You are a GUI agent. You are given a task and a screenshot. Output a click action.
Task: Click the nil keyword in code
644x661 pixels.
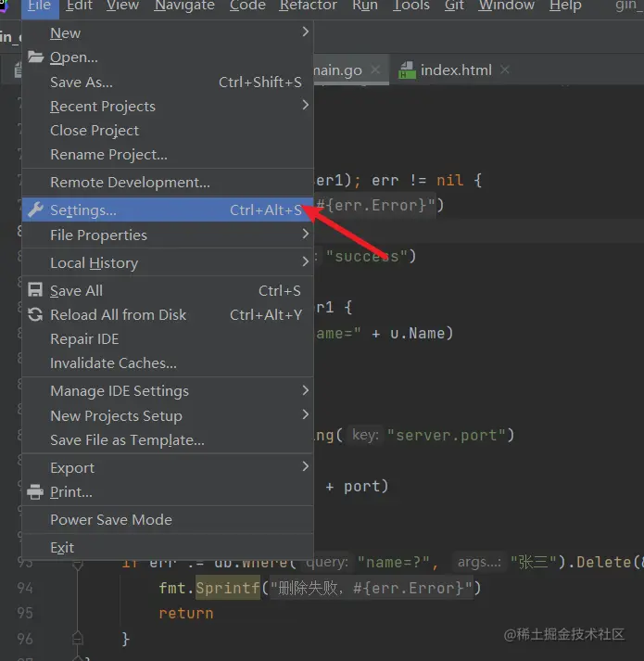click(449, 181)
